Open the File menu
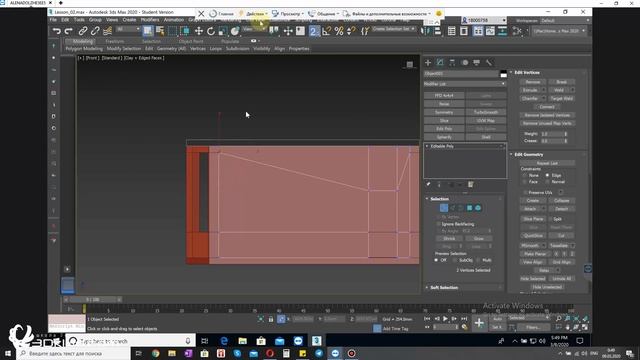 click(x=53, y=20)
